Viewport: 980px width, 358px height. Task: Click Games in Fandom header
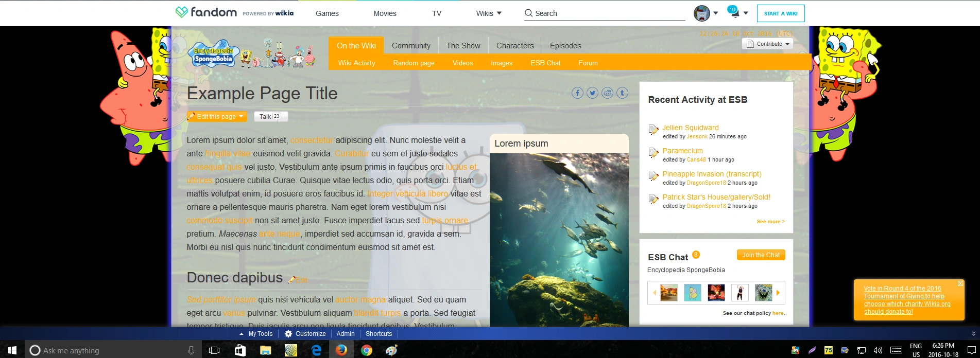point(327,13)
